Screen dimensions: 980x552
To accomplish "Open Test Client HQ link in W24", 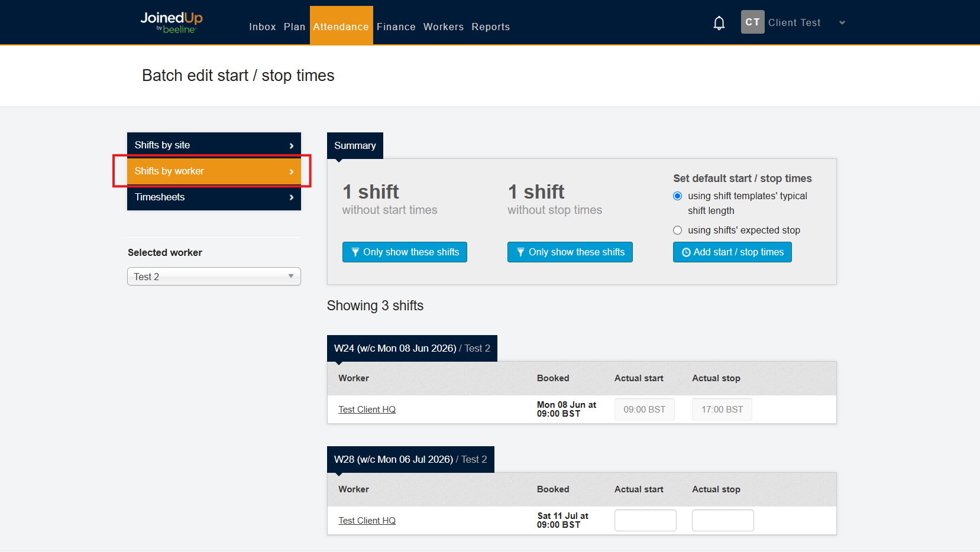I will 367,410.
